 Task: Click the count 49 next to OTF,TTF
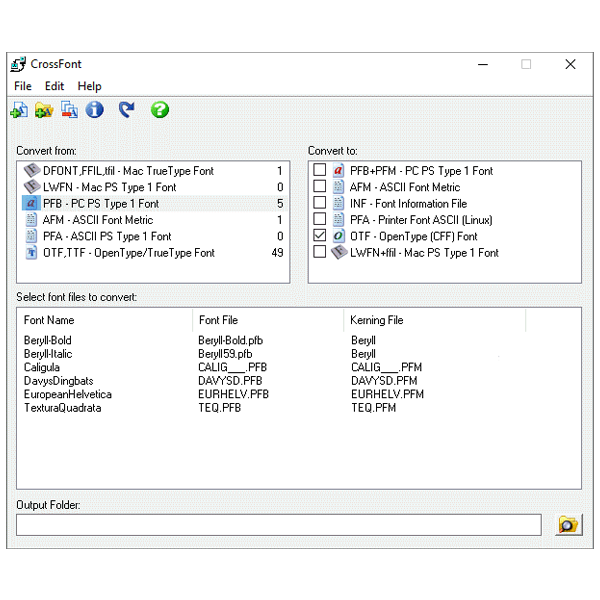(277, 253)
